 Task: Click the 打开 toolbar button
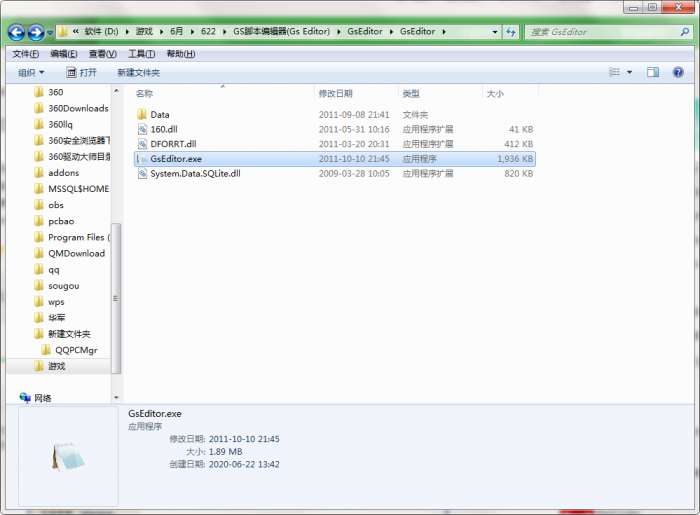(x=81, y=72)
